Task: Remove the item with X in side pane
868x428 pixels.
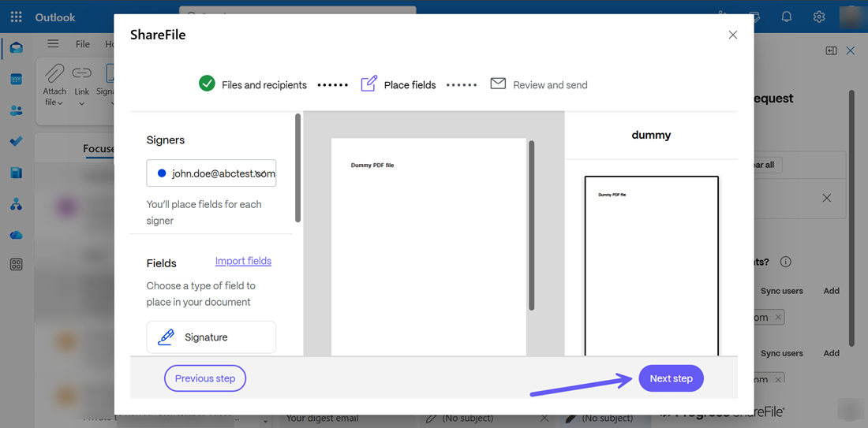Action: pos(826,198)
